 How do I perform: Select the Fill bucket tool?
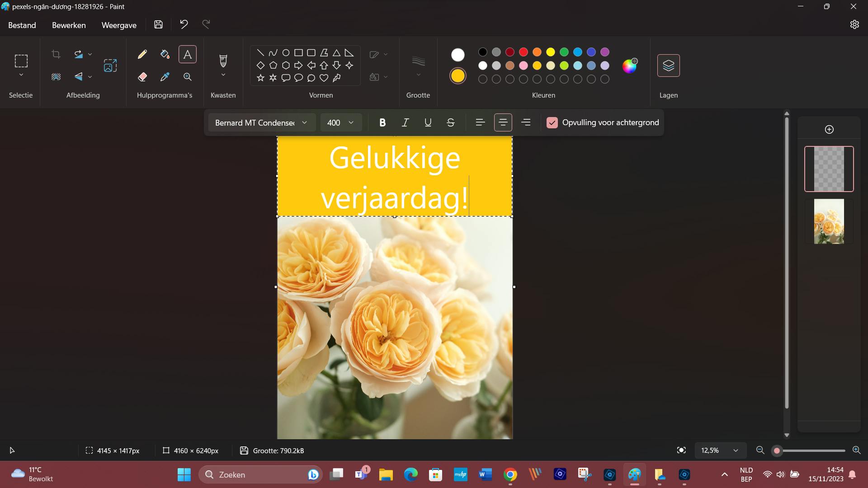click(x=165, y=55)
